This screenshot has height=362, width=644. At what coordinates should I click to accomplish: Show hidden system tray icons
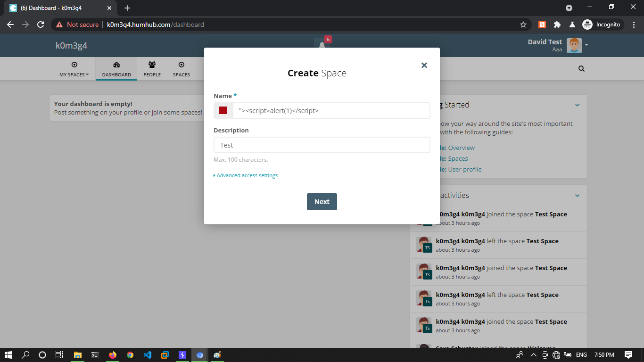coord(534,355)
